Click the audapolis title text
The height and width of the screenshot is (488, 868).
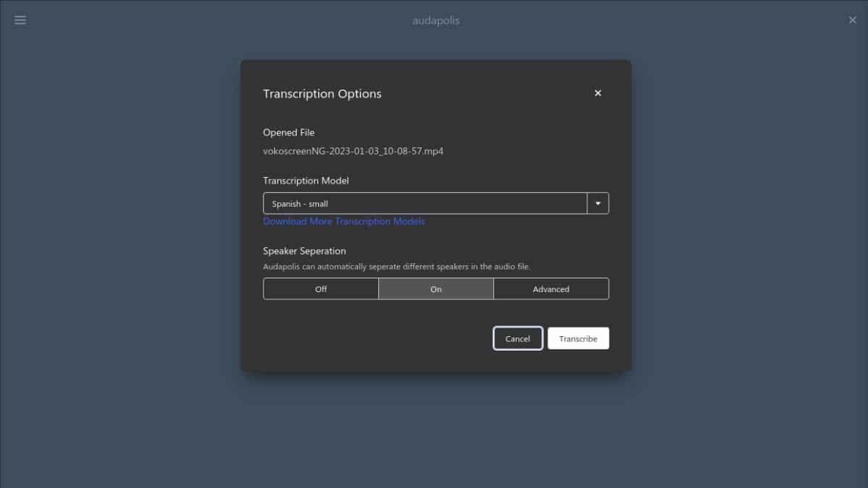[435, 20]
